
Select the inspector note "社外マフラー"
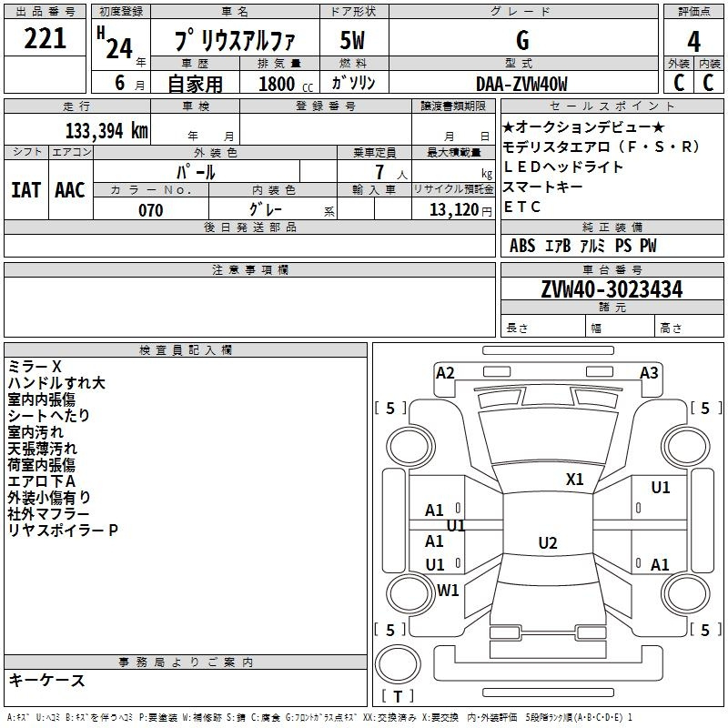pyautogui.click(x=48, y=514)
